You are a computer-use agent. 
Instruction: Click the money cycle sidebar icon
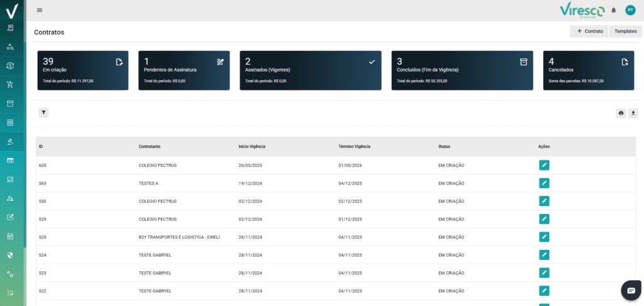[x=10, y=65]
